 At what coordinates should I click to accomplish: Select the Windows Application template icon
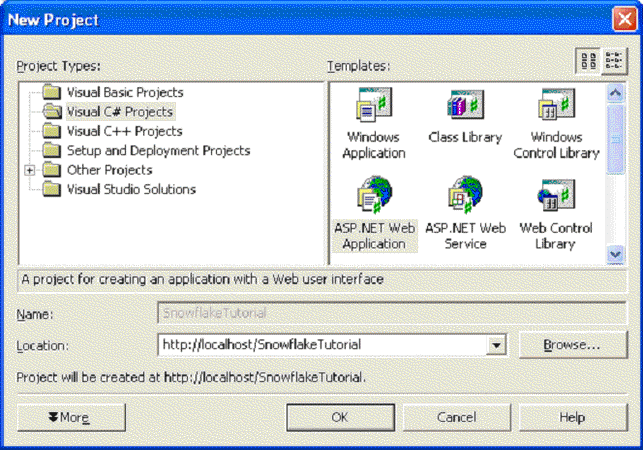tap(374, 105)
